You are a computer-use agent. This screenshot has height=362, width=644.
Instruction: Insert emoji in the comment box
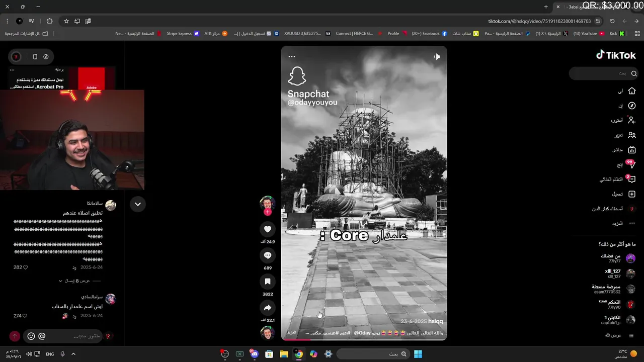31,336
